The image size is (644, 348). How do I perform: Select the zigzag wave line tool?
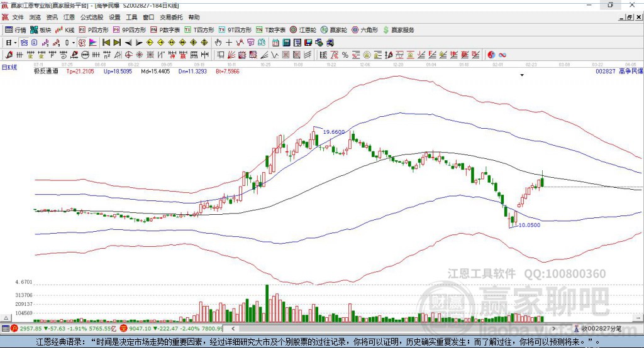(x=275, y=55)
